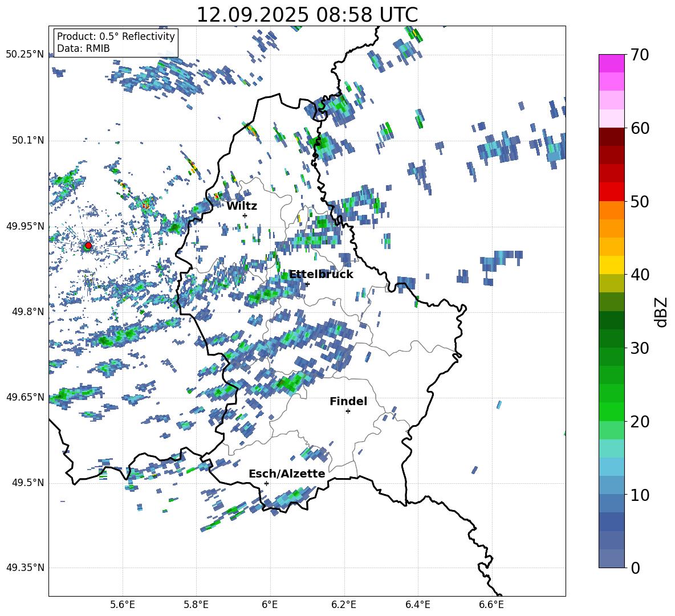The image size is (675, 616).
Task: Click the Ettelbruck station cross marker
Action: click(307, 284)
